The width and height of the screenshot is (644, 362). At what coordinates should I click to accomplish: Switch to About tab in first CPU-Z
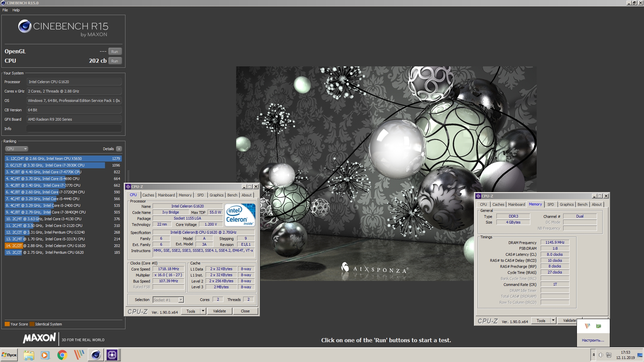[247, 195]
